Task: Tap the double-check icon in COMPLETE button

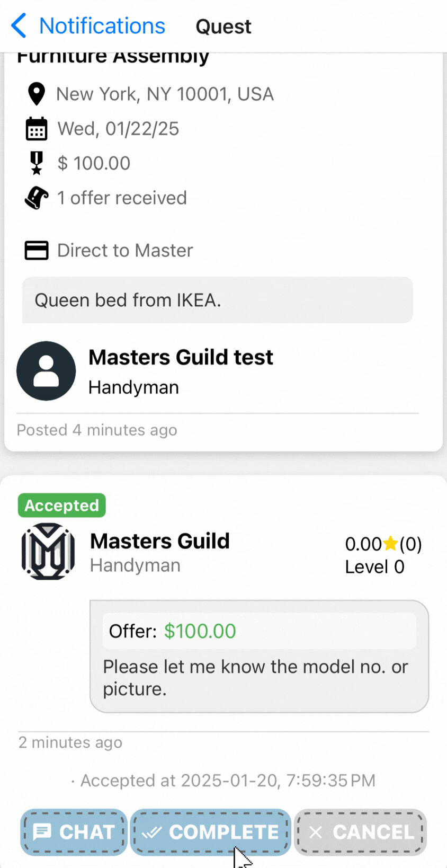Action: [152, 832]
